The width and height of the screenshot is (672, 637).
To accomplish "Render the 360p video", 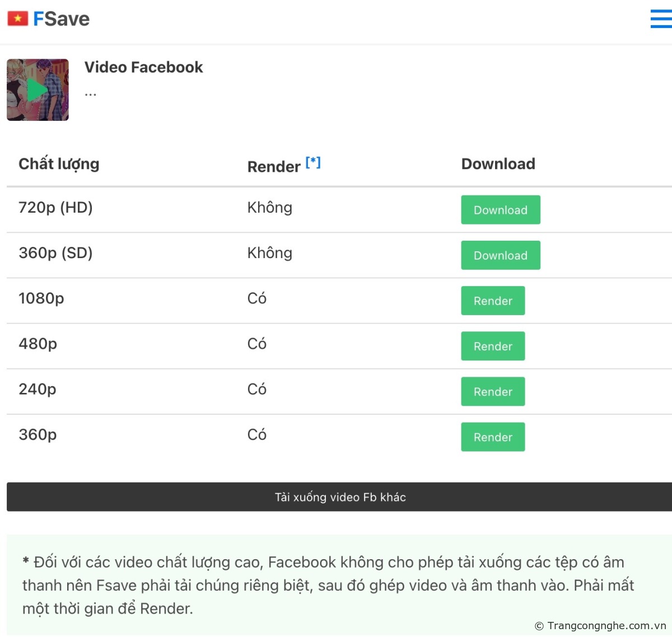I will click(493, 437).
